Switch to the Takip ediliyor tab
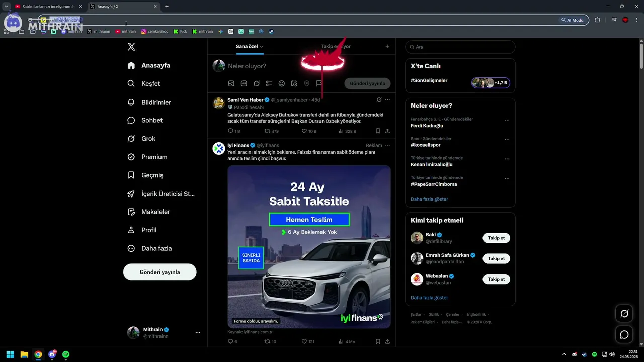644x362 pixels. coord(336,46)
